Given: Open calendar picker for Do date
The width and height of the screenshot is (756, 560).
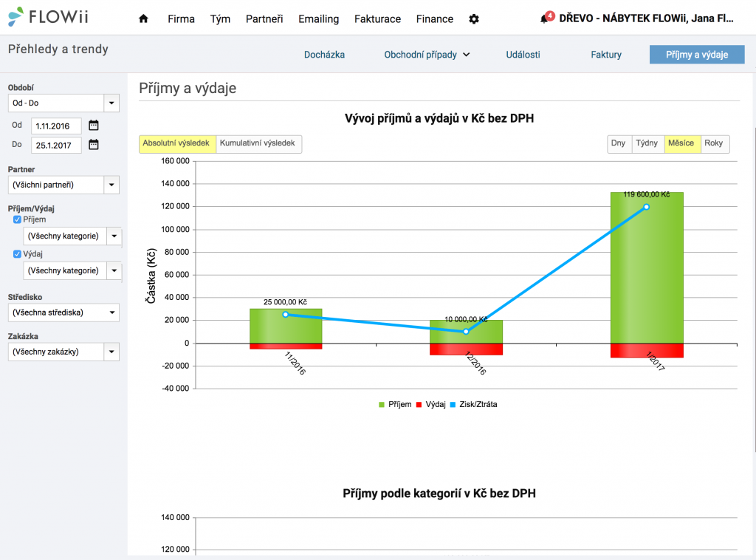Looking at the screenshot, I should coord(94,145).
